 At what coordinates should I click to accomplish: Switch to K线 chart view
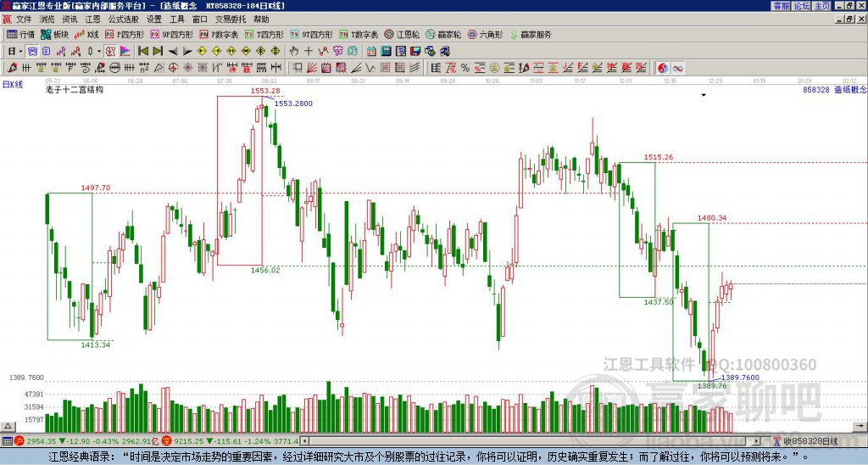(86, 34)
